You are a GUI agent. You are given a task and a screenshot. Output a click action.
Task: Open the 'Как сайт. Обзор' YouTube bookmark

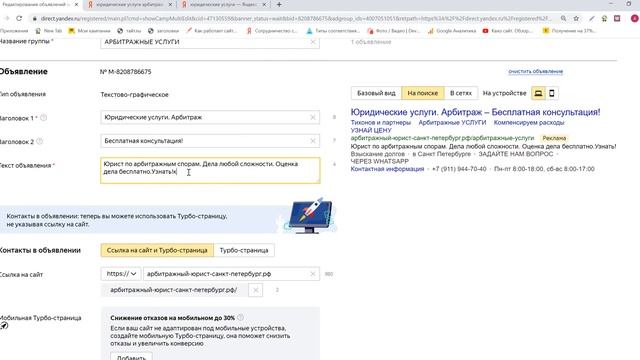[x=507, y=31]
